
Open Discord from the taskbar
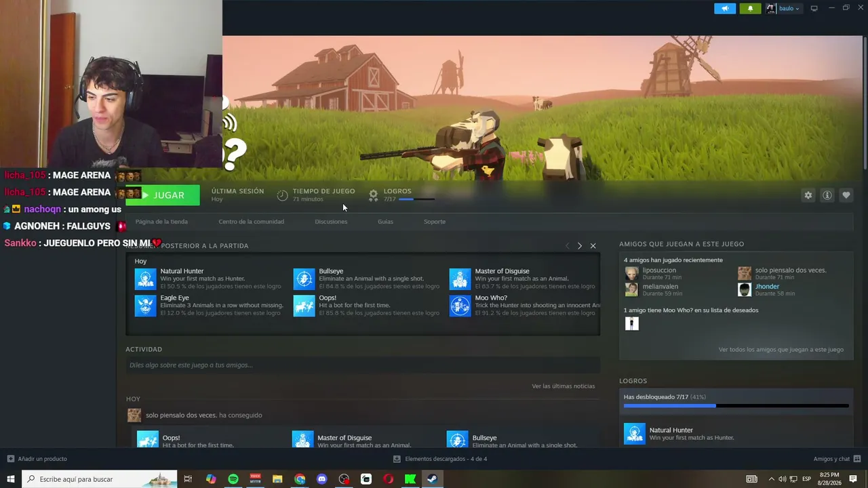tap(322, 479)
